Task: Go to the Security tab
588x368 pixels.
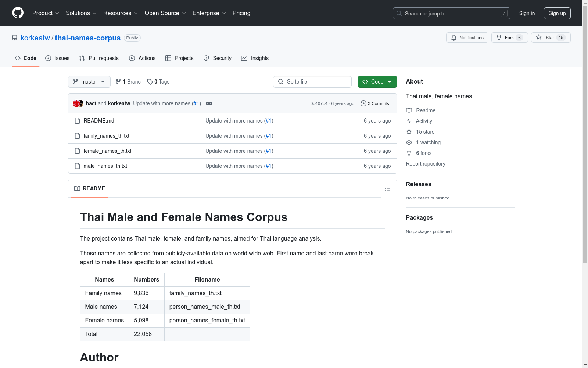Action: [x=218, y=58]
